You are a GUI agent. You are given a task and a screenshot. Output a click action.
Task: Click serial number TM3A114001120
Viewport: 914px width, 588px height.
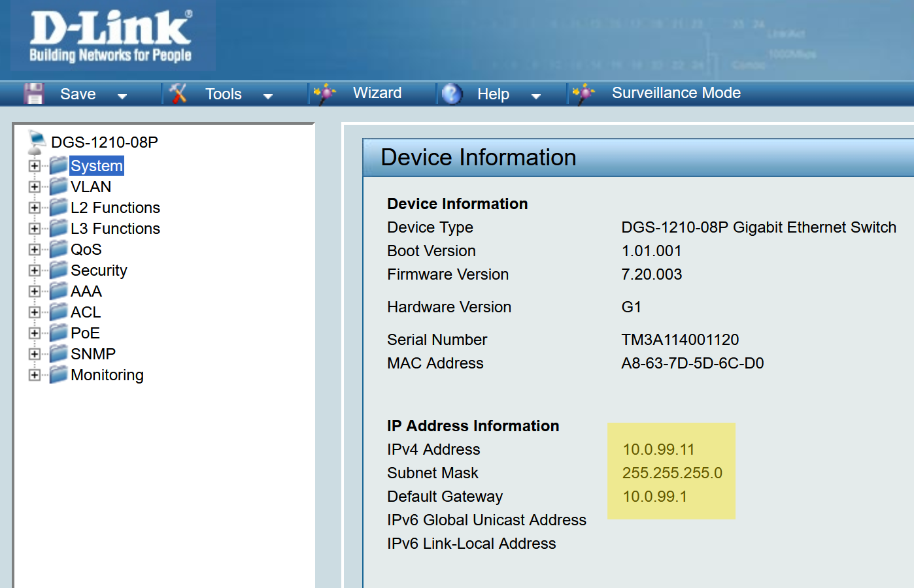click(680, 340)
